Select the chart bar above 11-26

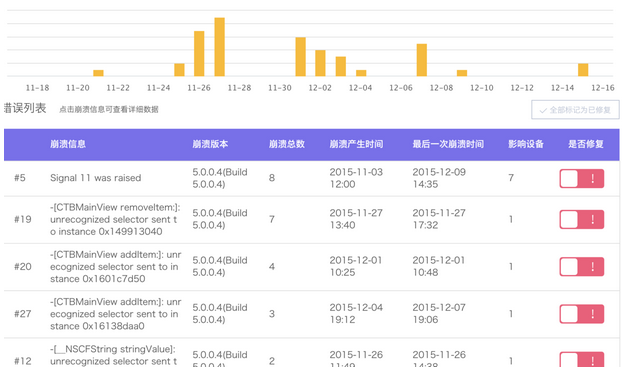pyautogui.click(x=199, y=54)
